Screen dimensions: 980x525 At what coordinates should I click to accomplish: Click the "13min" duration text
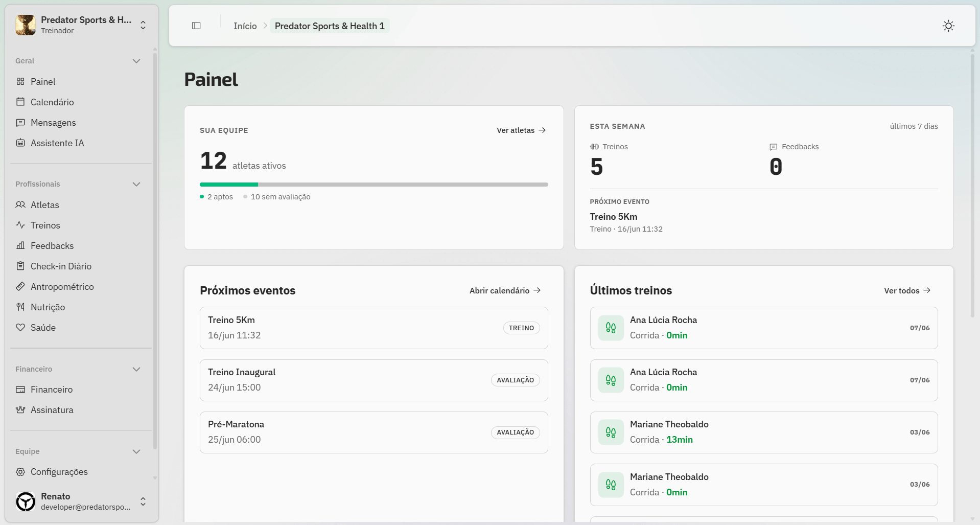pos(680,440)
